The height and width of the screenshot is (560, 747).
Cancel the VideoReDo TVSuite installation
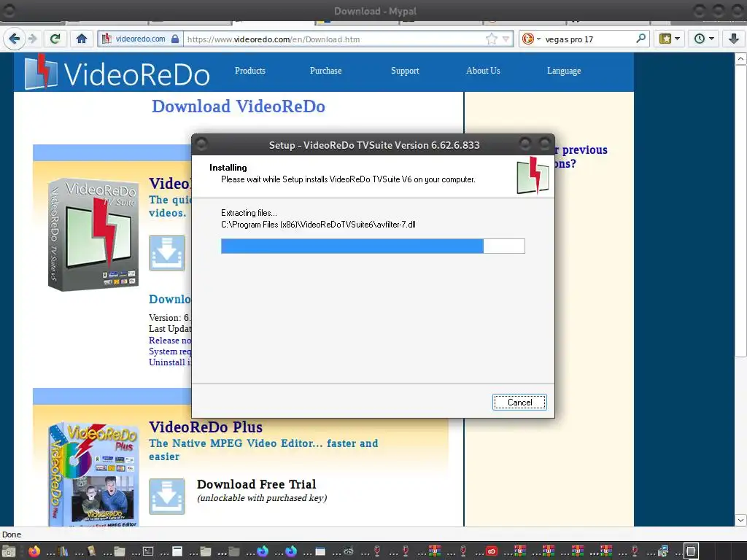tap(519, 402)
